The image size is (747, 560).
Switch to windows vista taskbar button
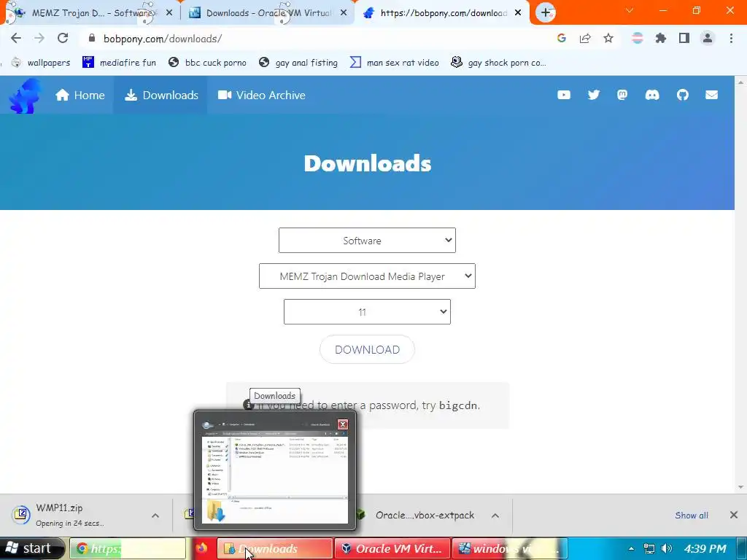(x=509, y=548)
